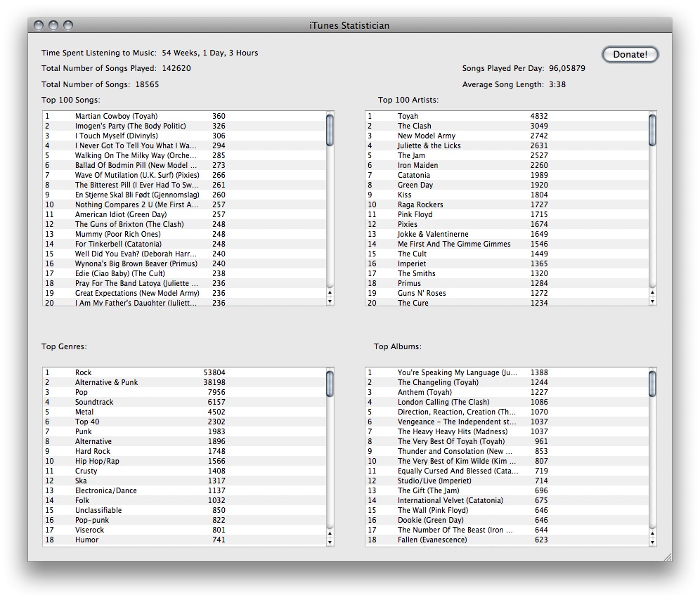Select the Viserock genre row

tap(184, 530)
